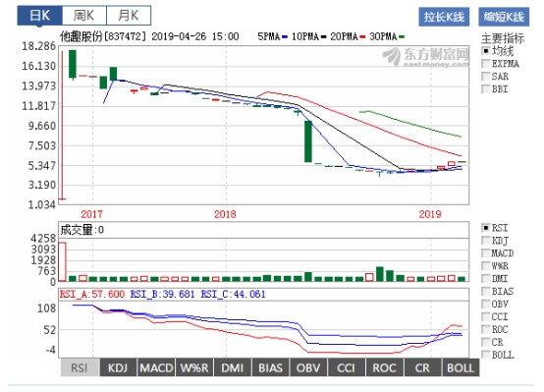Viewport: 544px width, 392px height.
Task: Open the DMI tab below the chart
Action: (233, 367)
